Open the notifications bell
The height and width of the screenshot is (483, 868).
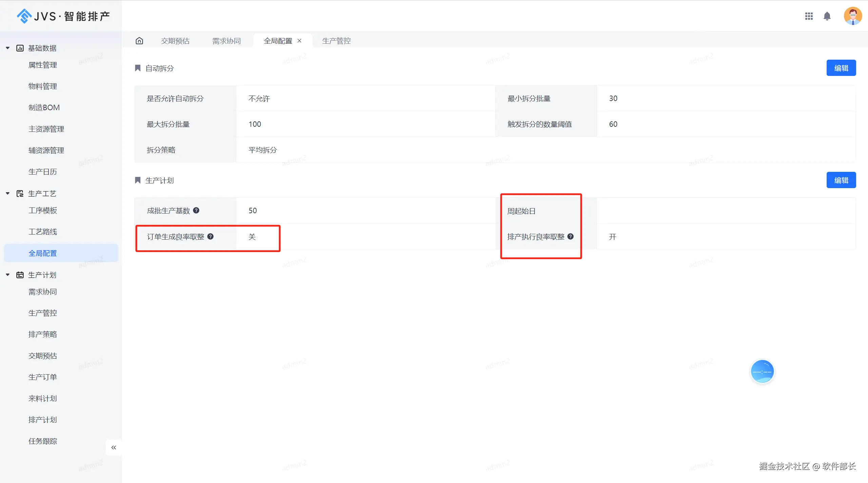827,16
